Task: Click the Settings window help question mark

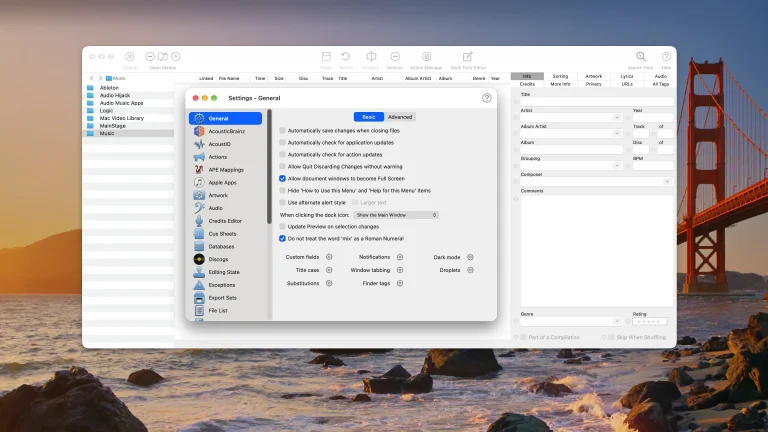Action: (x=486, y=98)
